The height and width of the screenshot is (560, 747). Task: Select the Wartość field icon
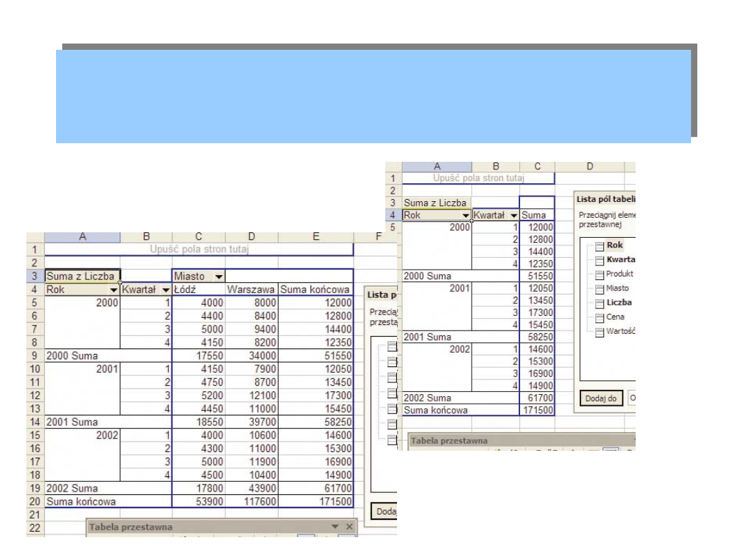[x=600, y=332]
